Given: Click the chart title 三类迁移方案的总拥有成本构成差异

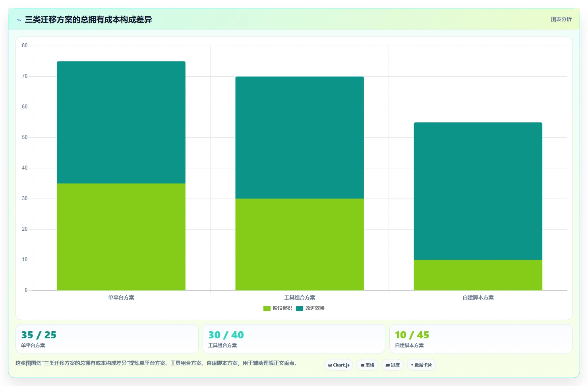Looking at the screenshot, I should (x=88, y=19).
